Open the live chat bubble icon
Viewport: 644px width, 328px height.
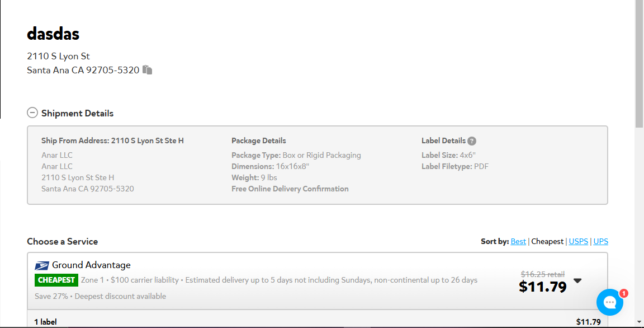click(610, 302)
